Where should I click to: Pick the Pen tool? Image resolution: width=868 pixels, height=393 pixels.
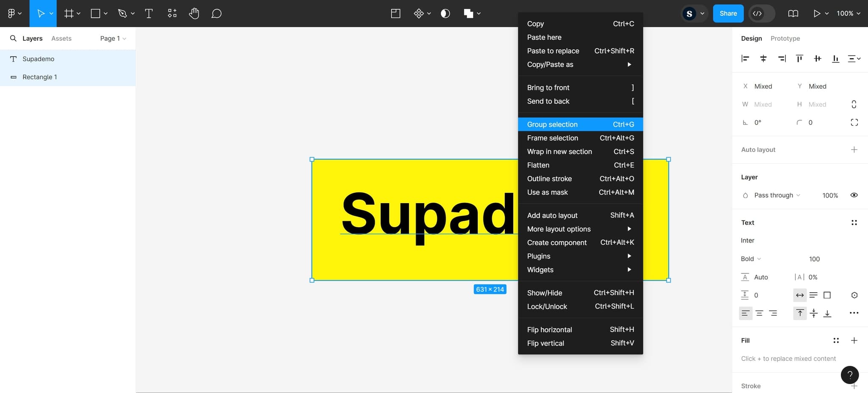click(123, 13)
